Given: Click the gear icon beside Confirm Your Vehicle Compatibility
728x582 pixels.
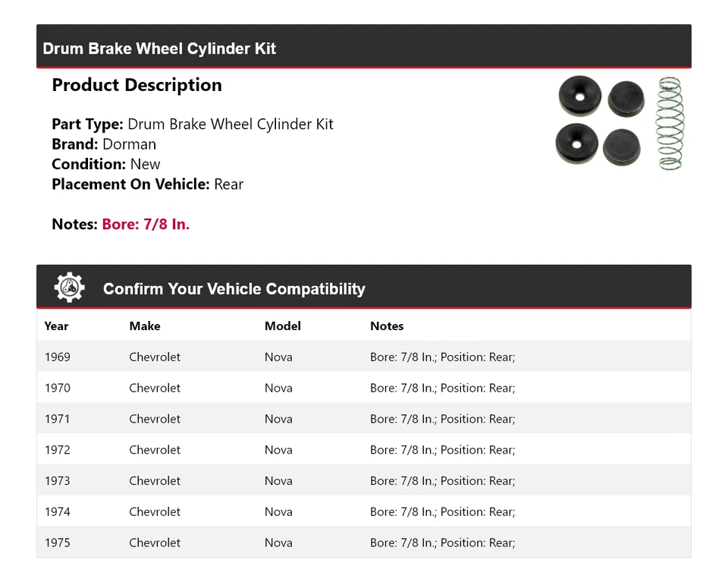Looking at the screenshot, I should pyautogui.click(x=69, y=288).
